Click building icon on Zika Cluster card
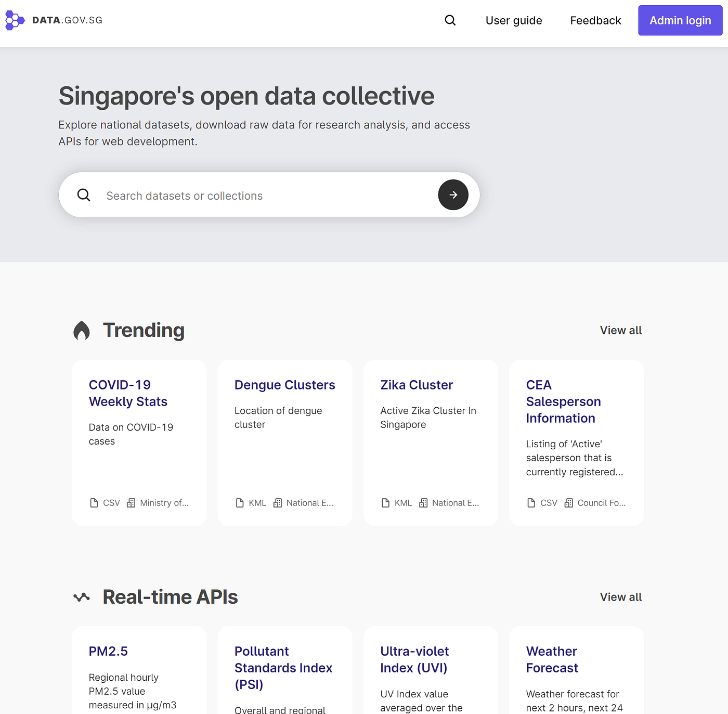This screenshot has height=714, width=728. point(423,503)
